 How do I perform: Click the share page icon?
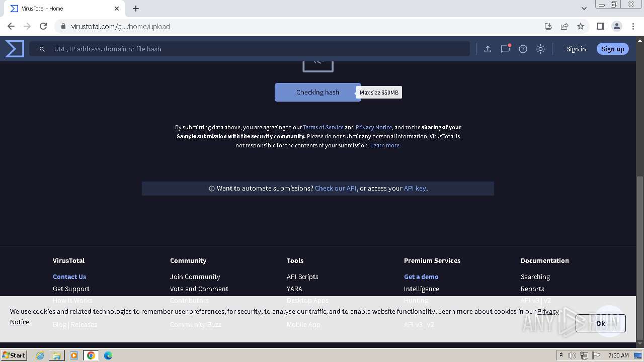[565, 26]
